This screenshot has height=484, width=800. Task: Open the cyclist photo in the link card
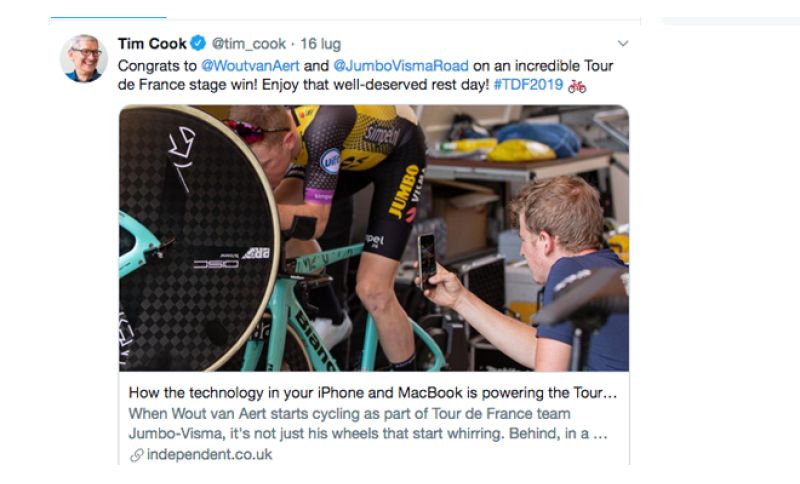pos(374,238)
